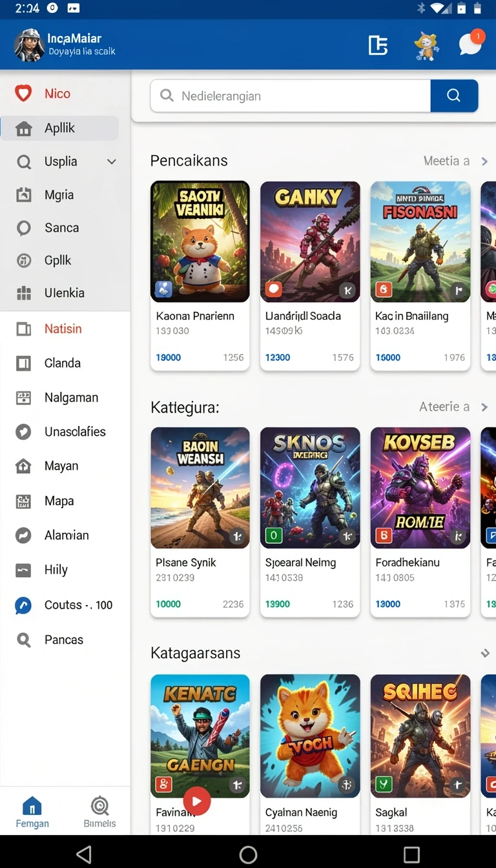Click the Mgria sidebar icon

tap(24, 194)
